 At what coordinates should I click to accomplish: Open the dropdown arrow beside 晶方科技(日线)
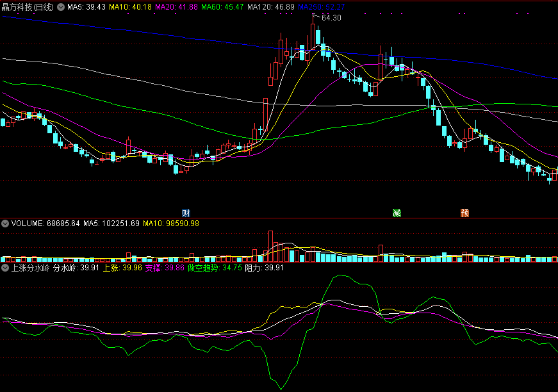point(61,7)
